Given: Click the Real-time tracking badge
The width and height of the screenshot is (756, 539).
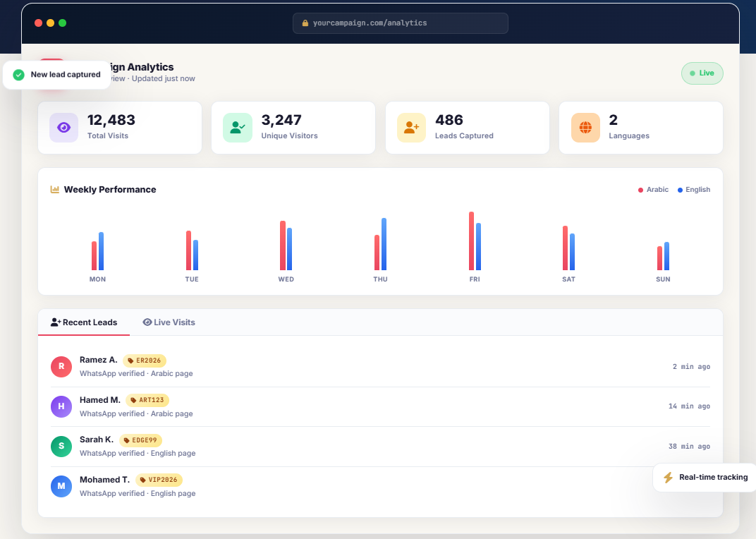Looking at the screenshot, I should 705,477.
